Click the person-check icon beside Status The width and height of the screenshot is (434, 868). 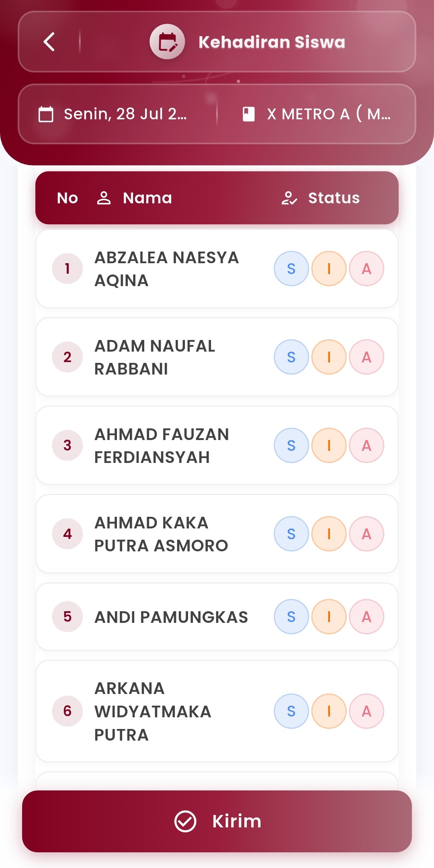[x=289, y=198]
